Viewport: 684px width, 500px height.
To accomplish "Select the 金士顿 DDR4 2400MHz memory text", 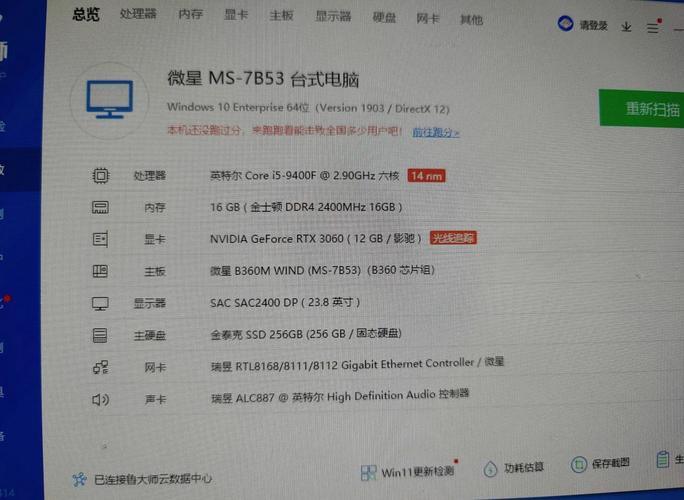I will pos(306,207).
